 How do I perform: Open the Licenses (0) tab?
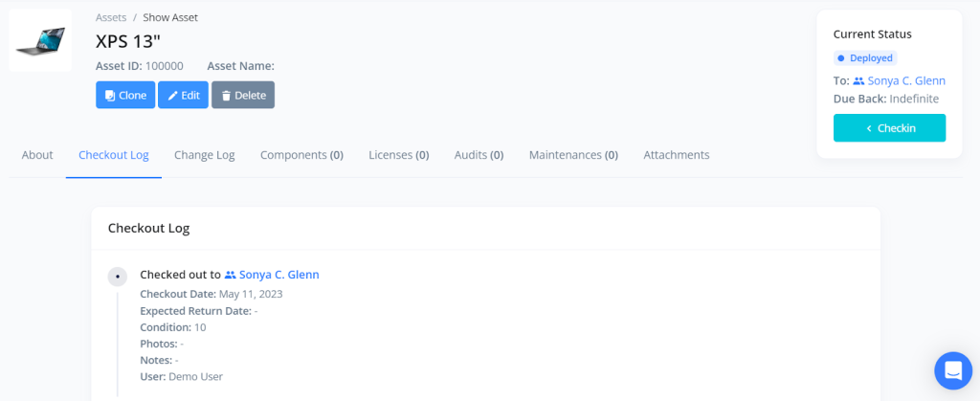[x=399, y=155]
